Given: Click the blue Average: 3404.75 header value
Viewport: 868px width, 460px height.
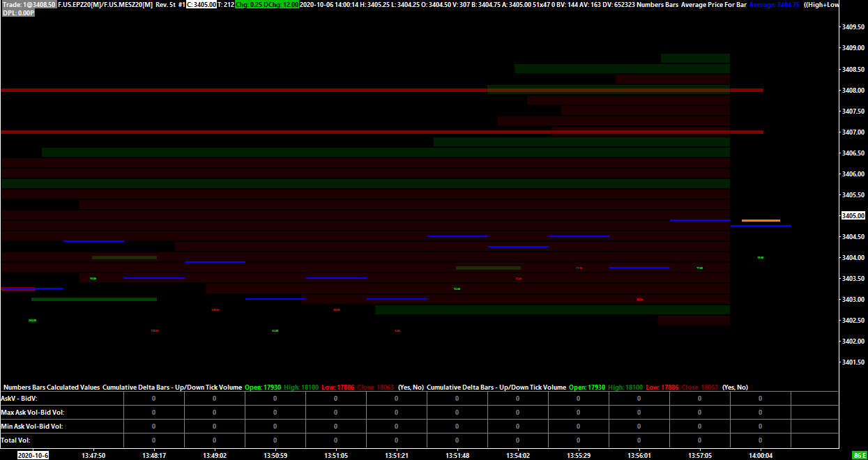Looking at the screenshot, I should click(774, 4).
